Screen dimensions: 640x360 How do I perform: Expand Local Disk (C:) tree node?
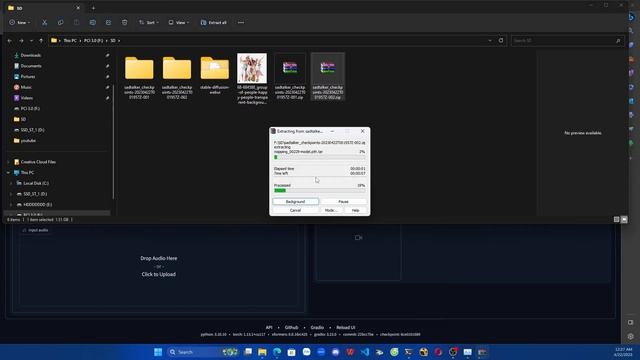tap(11, 183)
